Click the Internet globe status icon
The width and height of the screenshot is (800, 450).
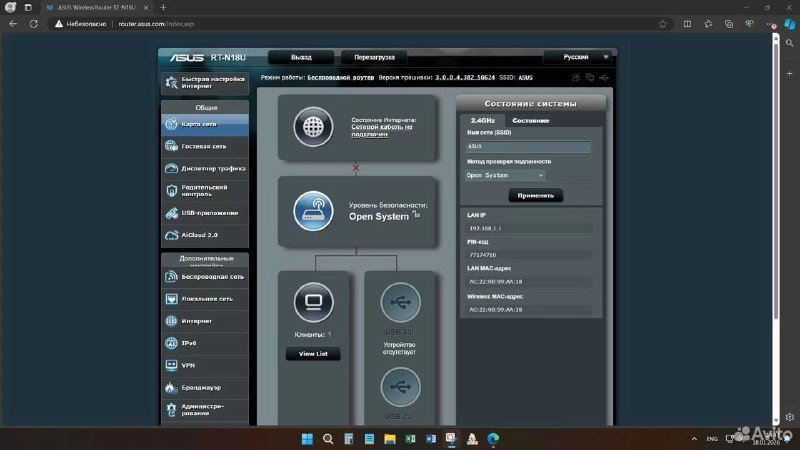312,127
